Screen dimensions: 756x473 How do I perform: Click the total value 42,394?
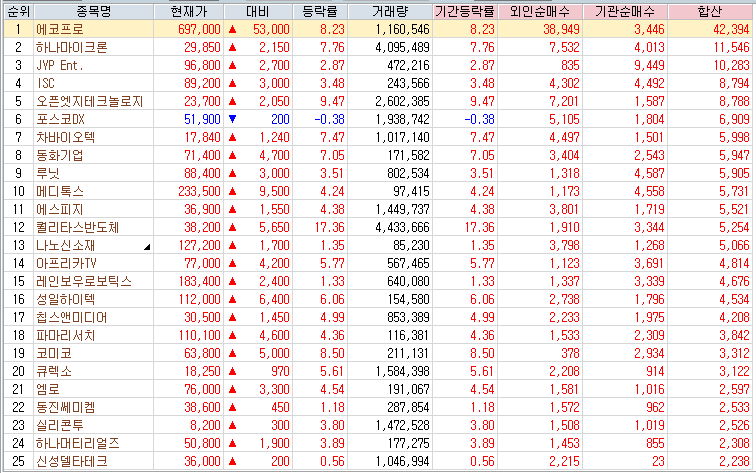(731, 29)
